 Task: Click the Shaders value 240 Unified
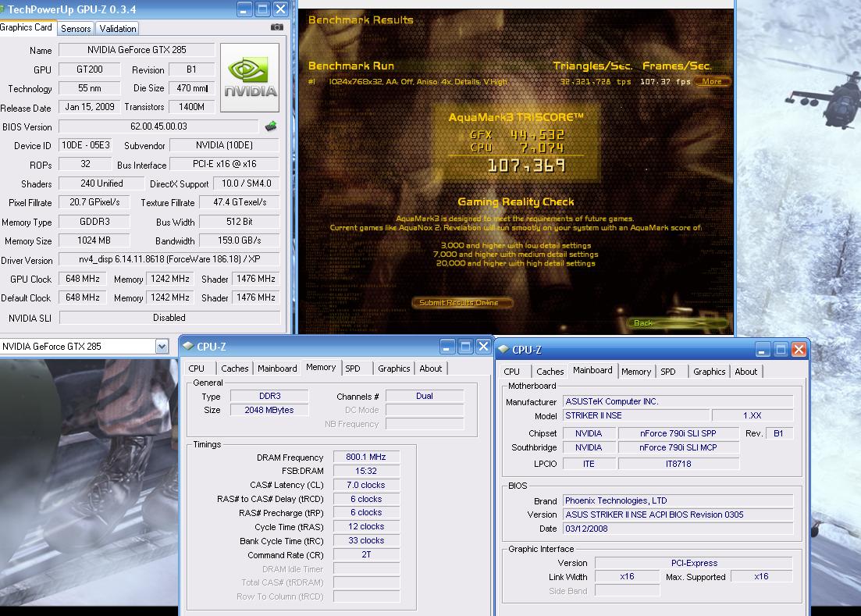[101, 183]
